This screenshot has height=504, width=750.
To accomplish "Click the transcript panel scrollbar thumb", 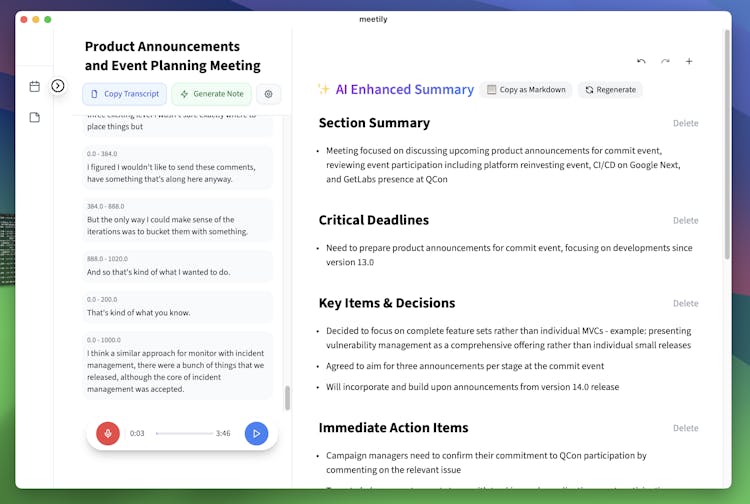I will pyautogui.click(x=287, y=398).
